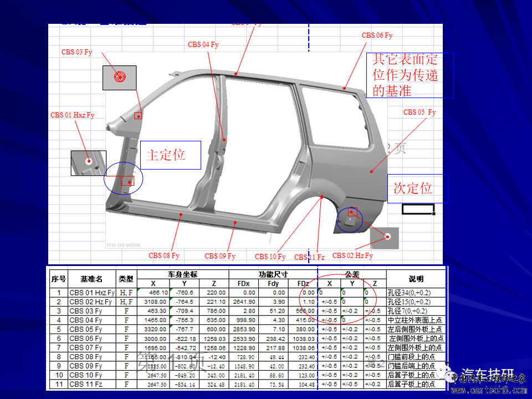Click the CBS 09 Fy label below the car body
The image size is (532, 399).
(220, 256)
